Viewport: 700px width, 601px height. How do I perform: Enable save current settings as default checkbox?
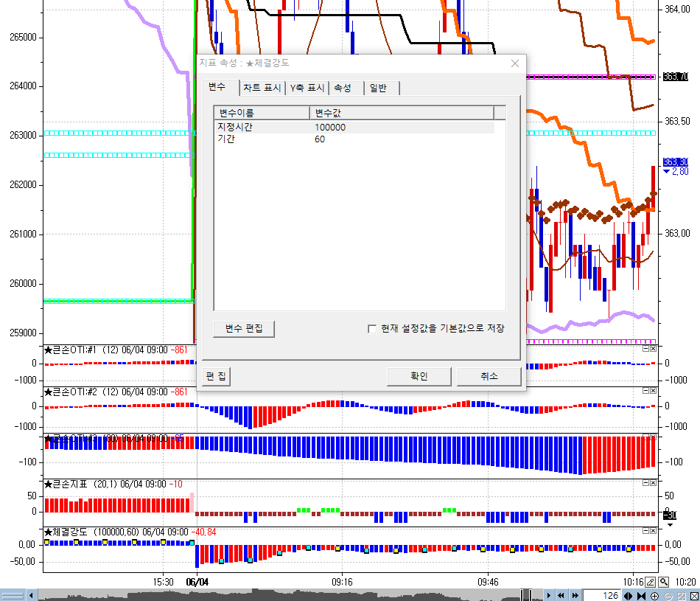click(x=372, y=328)
